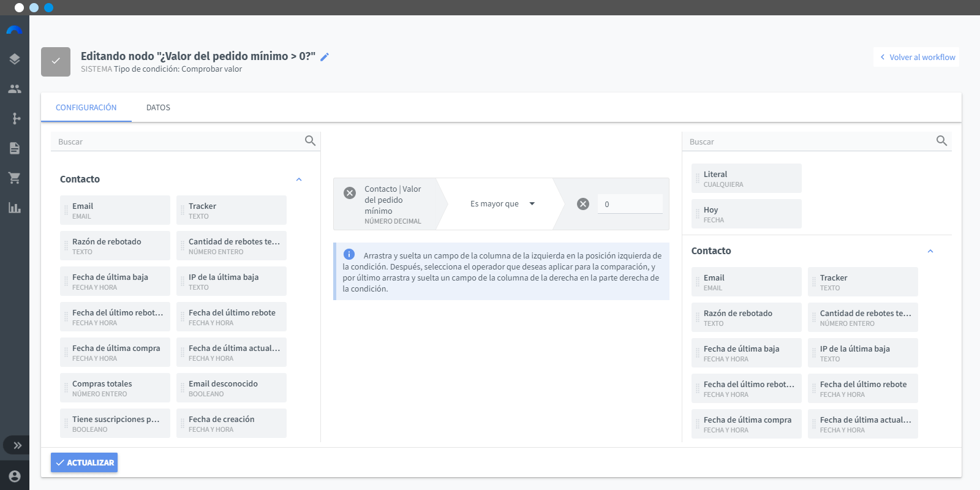Image resolution: width=980 pixels, height=490 pixels.
Task: Select the Tiene suscripciones p… field
Action: [x=115, y=423]
